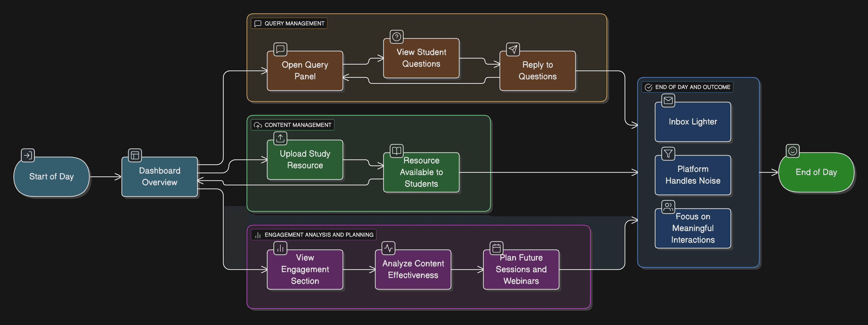Select the End of Day and Outcome label
868x325 pixels.
(687, 87)
